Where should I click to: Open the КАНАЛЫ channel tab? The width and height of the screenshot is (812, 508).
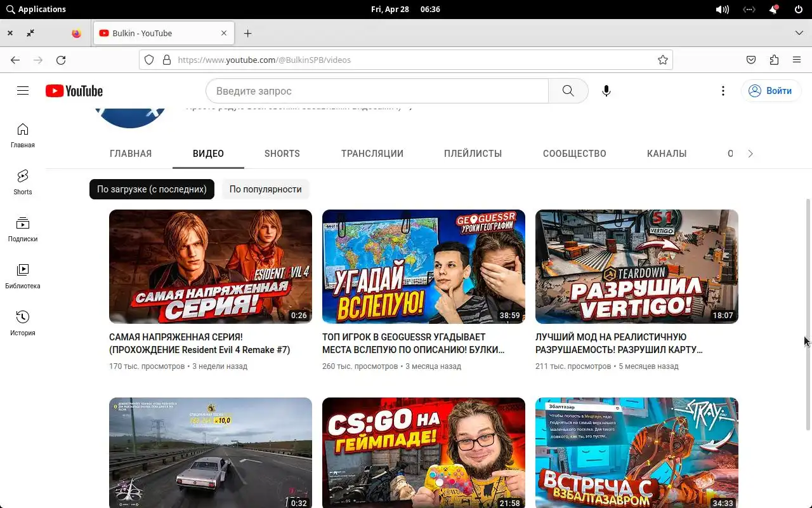click(x=667, y=154)
